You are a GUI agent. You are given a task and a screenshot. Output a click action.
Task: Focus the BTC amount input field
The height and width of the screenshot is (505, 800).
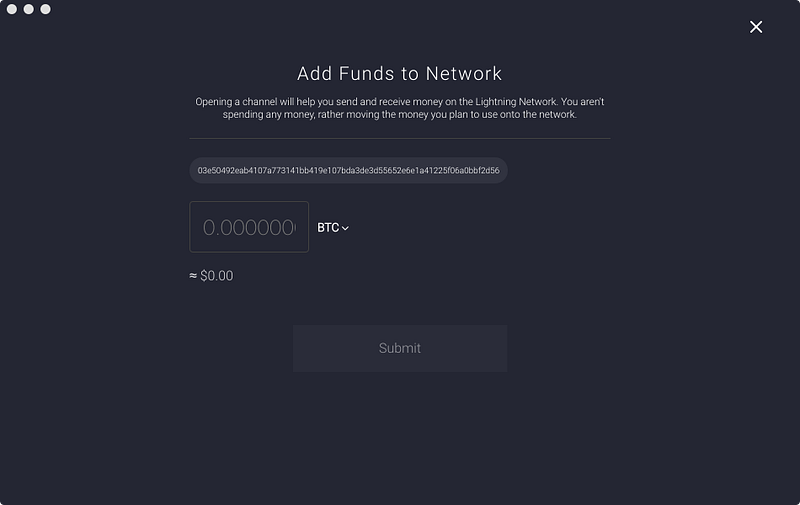tap(249, 227)
